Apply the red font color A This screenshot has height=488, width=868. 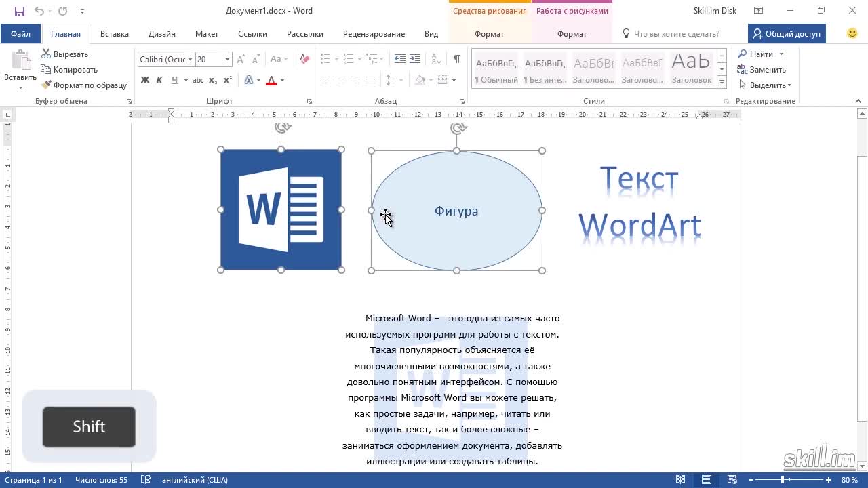pos(271,80)
